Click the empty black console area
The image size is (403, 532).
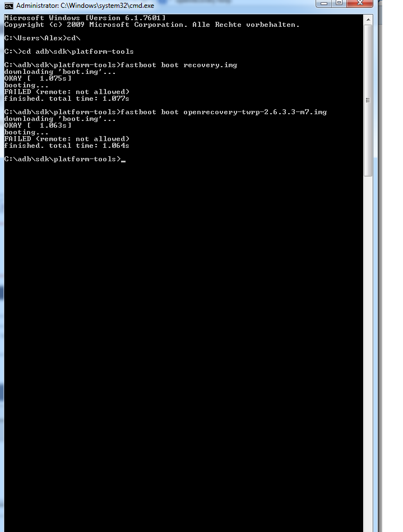[183, 339]
